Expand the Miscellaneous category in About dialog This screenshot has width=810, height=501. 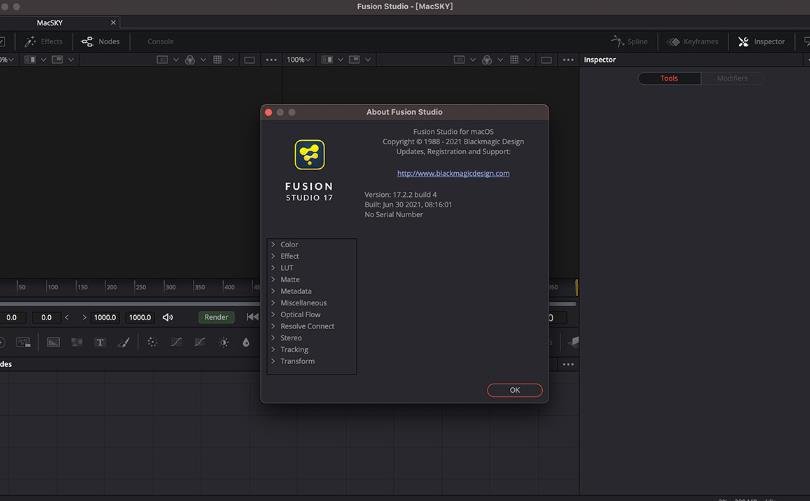(273, 303)
